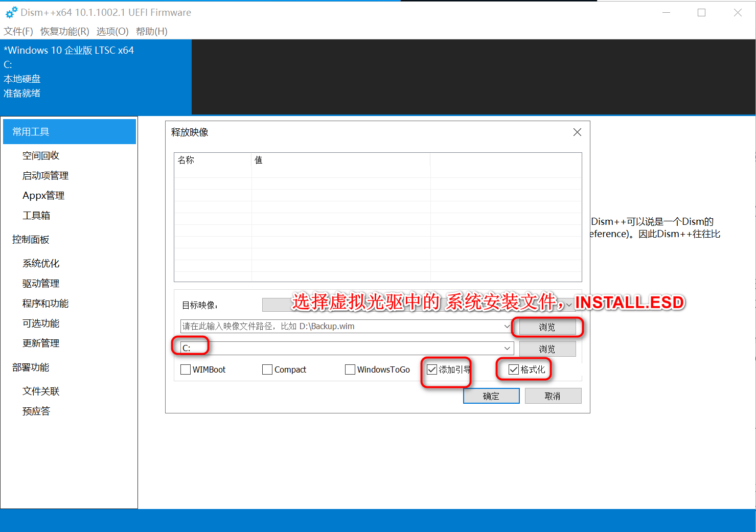The height and width of the screenshot is (532, 756).
Task: Open 驱动管理 in sidebar
Action: tap(41, 284)
